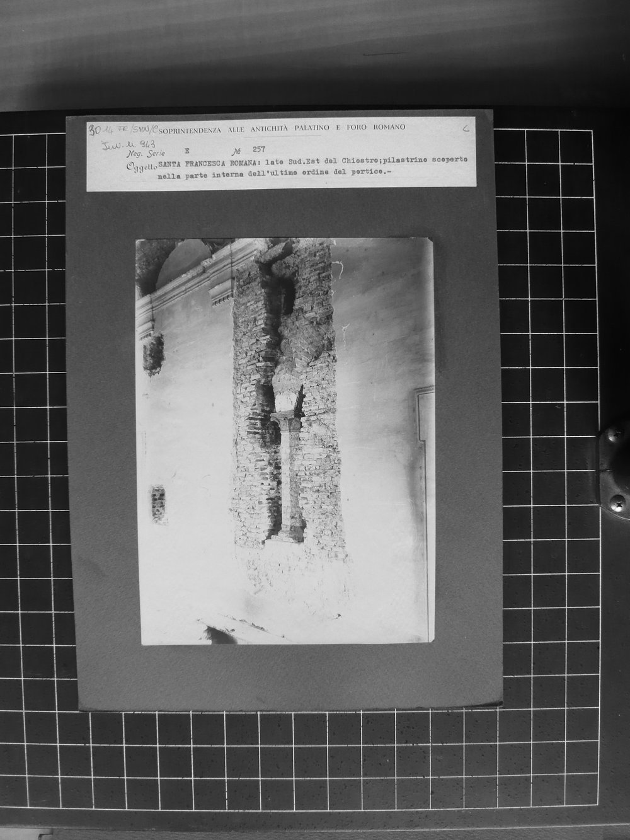Select the small brick opening on left wall
630x840 pixels.
[158, 505]
